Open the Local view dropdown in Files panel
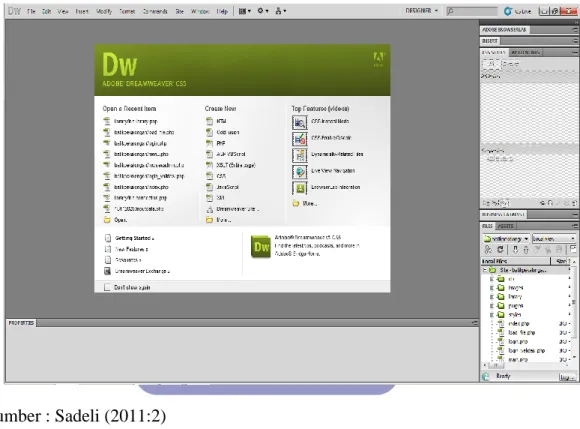The height and width of the screenshot is (429, 580). pyautogui.click(x=554, y=239)
